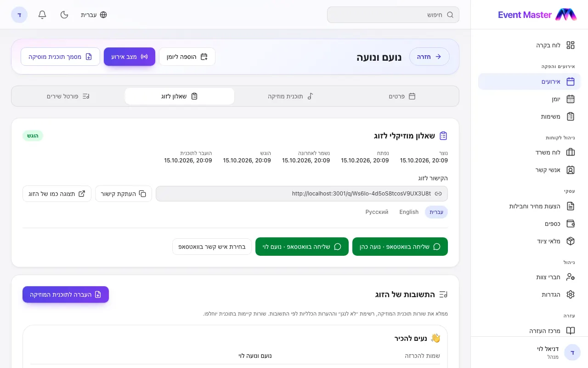Click the חיפוש search field
Image resolution: width=588 pixels, height=368 pixels.
click(393, 15)
